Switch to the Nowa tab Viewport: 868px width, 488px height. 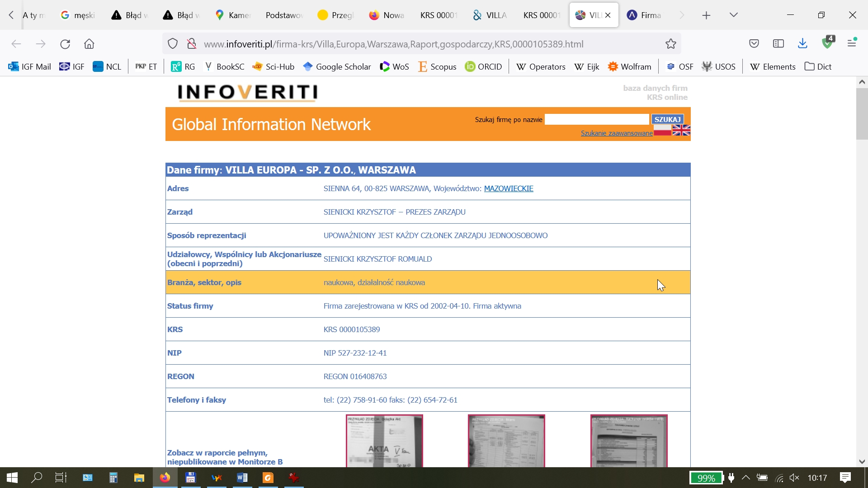coord(387,15)
